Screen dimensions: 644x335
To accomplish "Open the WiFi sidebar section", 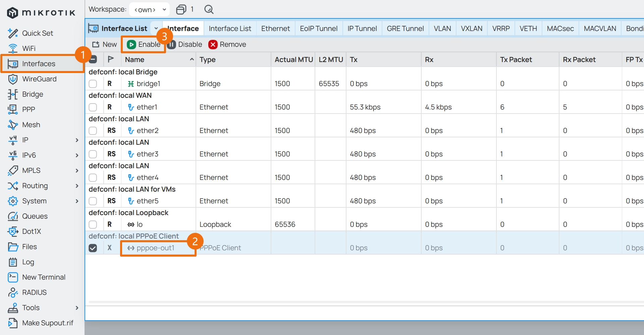I will click(29, 48).
